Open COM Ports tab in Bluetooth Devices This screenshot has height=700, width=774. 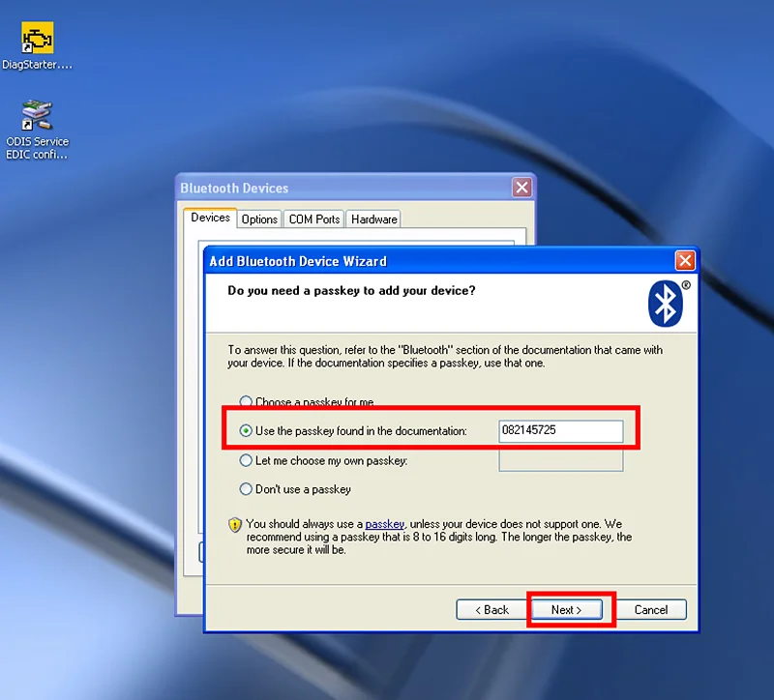tap(313, 219)
